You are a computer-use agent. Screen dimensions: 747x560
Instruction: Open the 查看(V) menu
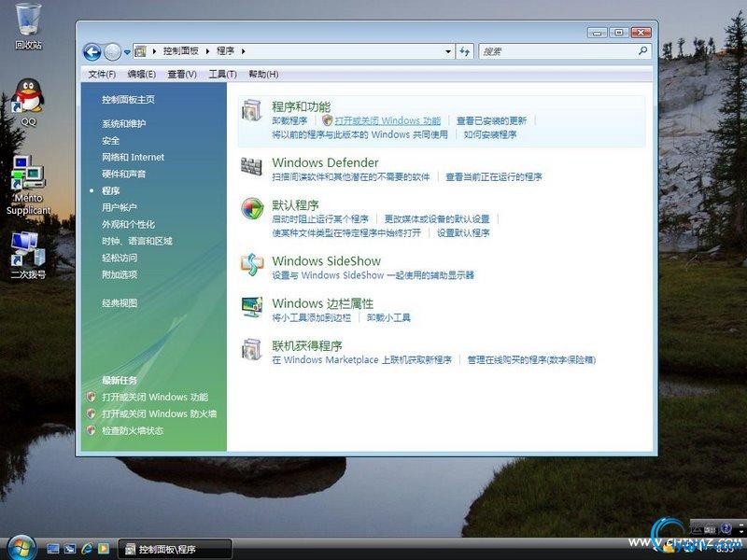tap(182, 75)
